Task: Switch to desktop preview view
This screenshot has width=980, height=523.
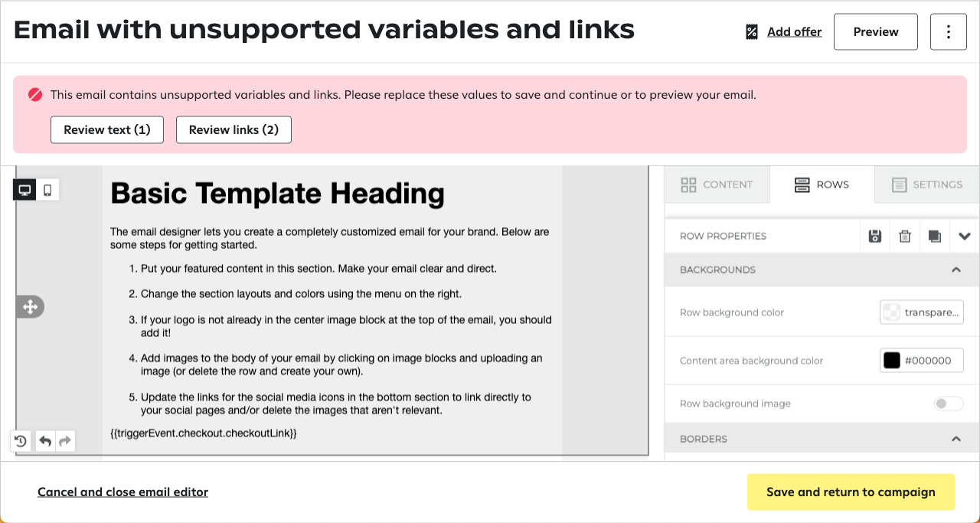Action: [x=24, y=189]
